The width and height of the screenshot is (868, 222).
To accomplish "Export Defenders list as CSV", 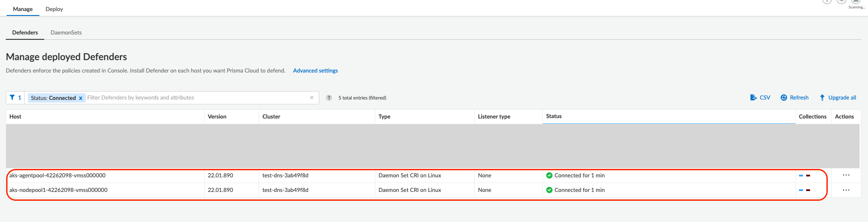I will coord(760,98).
